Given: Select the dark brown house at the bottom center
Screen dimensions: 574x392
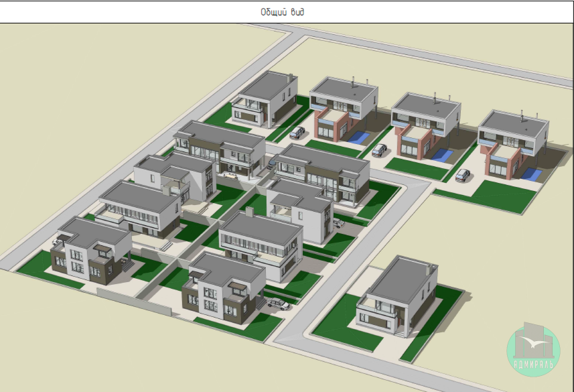Looking at the screenshot, I should 224,288.
